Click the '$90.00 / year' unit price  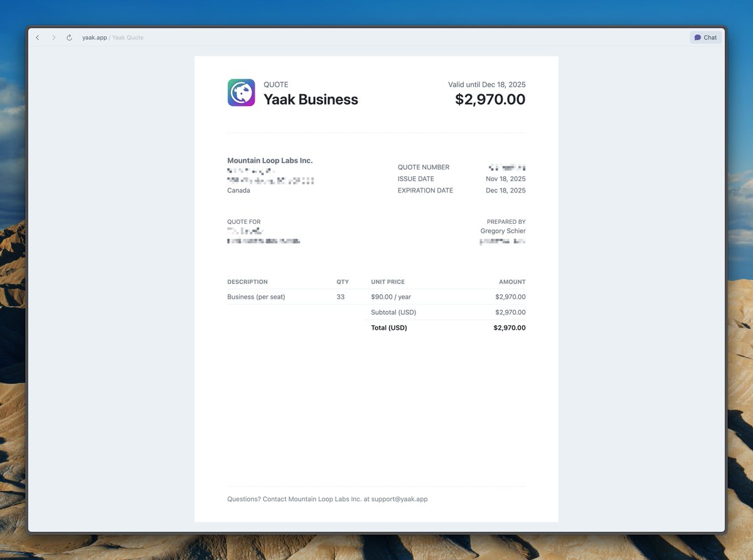tap(391, 297)
